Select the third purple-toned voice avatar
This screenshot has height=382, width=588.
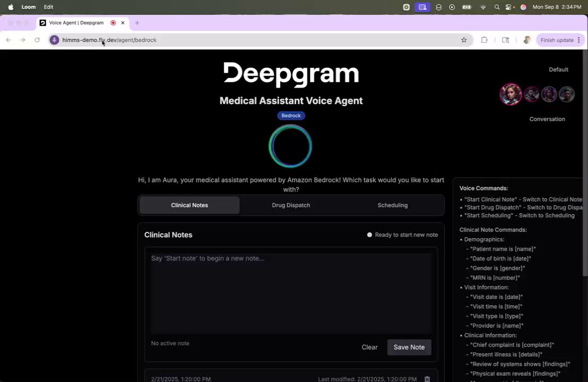(549, 94)
